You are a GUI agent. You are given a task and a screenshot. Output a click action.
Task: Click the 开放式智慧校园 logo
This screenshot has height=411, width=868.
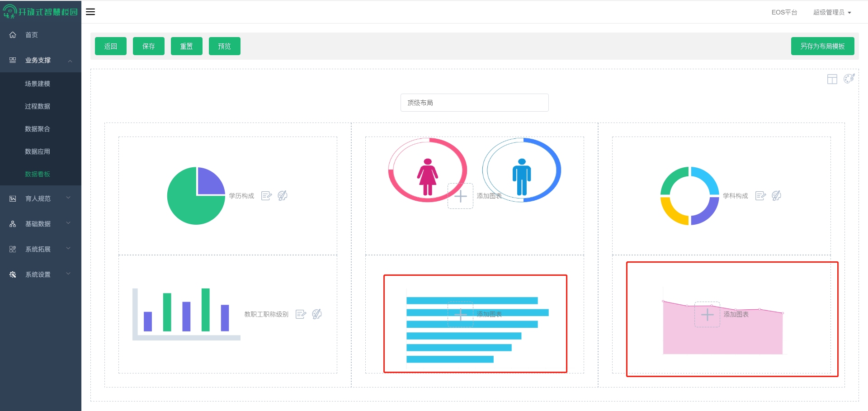tap(41, 12)
